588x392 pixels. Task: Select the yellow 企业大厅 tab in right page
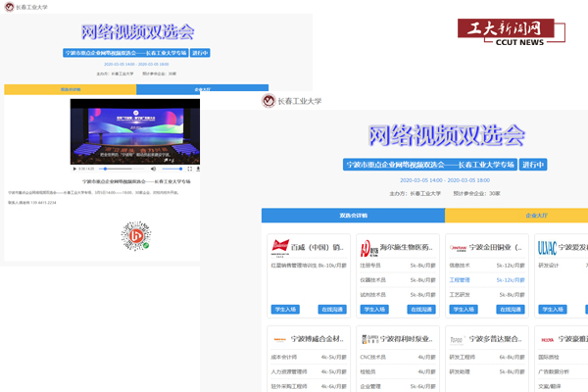[516, 216]
